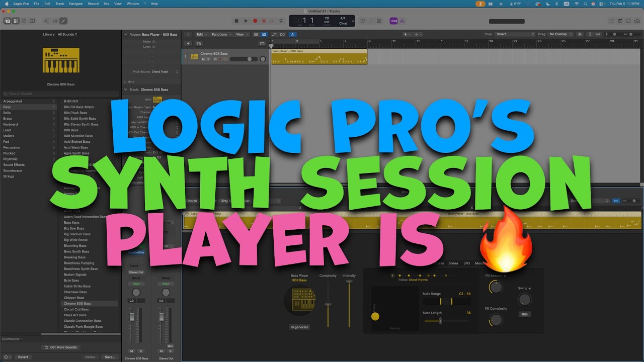The image size is (644, 362).
Task: Open the Mixer button in toolbar
Action: pos(55,21)
